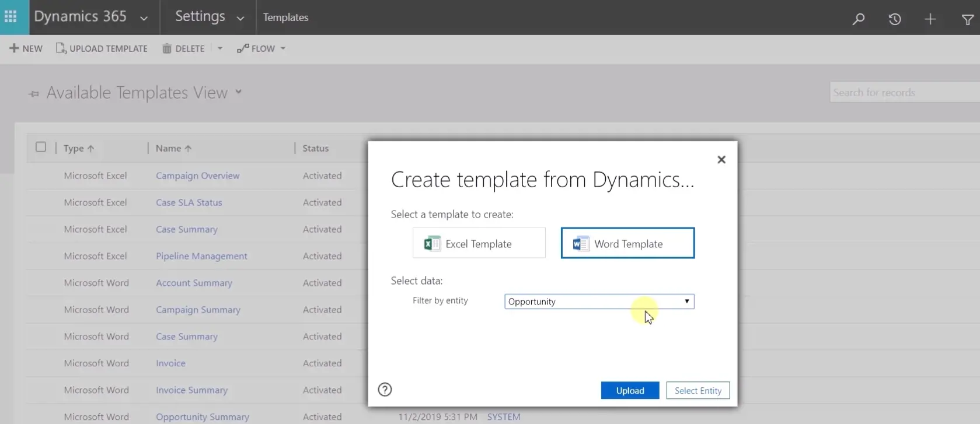
Task: Open the Campaign Summary template
Action: tap(198, 310)
